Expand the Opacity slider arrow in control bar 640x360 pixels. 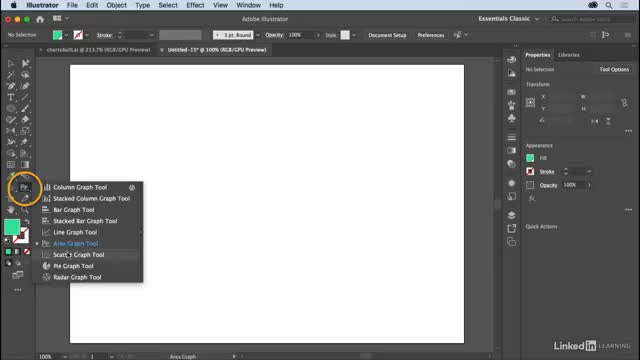coord(318,35)
